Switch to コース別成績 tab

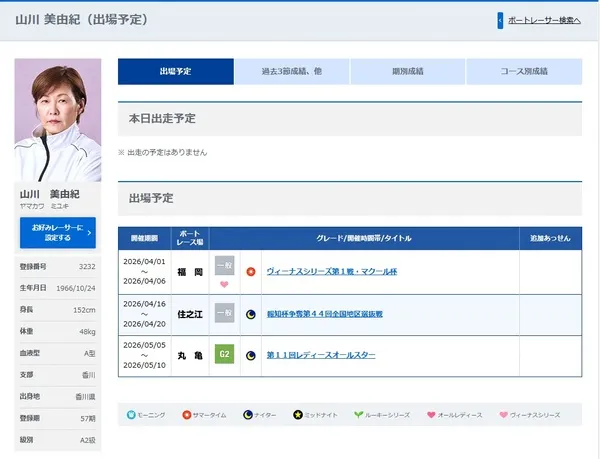coord(524,71)
